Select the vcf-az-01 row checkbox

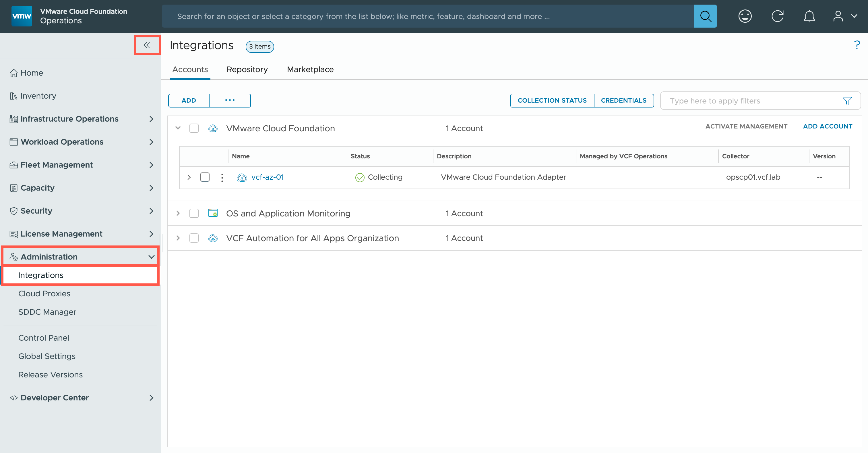tap(205, 177)
